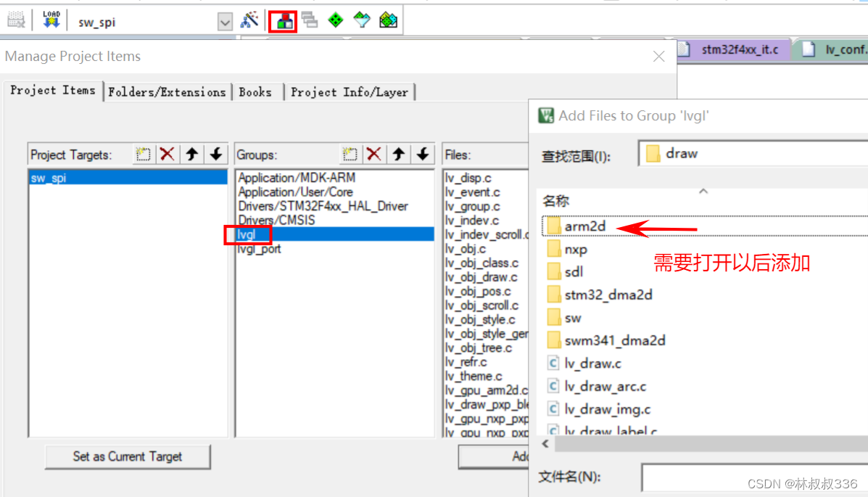This screenshot has height=497, width=868.
Task: Select lv_theme.c in Files list
Action: 474,376
